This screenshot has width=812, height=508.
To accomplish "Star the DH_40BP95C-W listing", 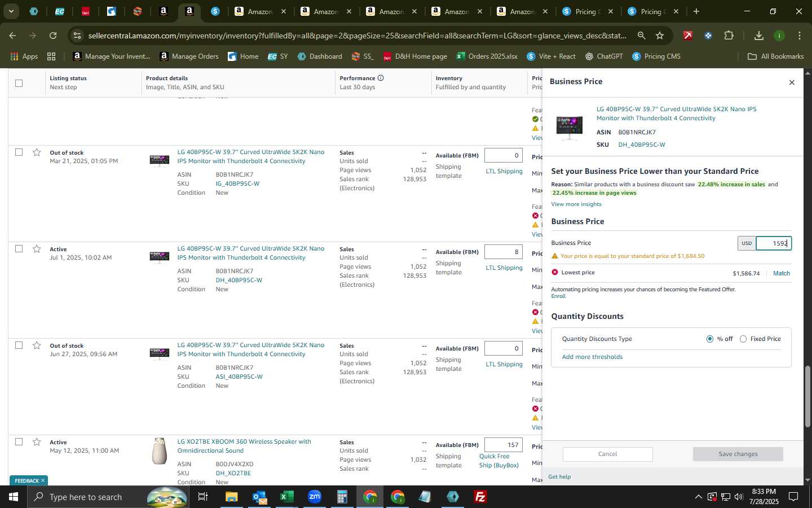I will click(x=37, y=249).
